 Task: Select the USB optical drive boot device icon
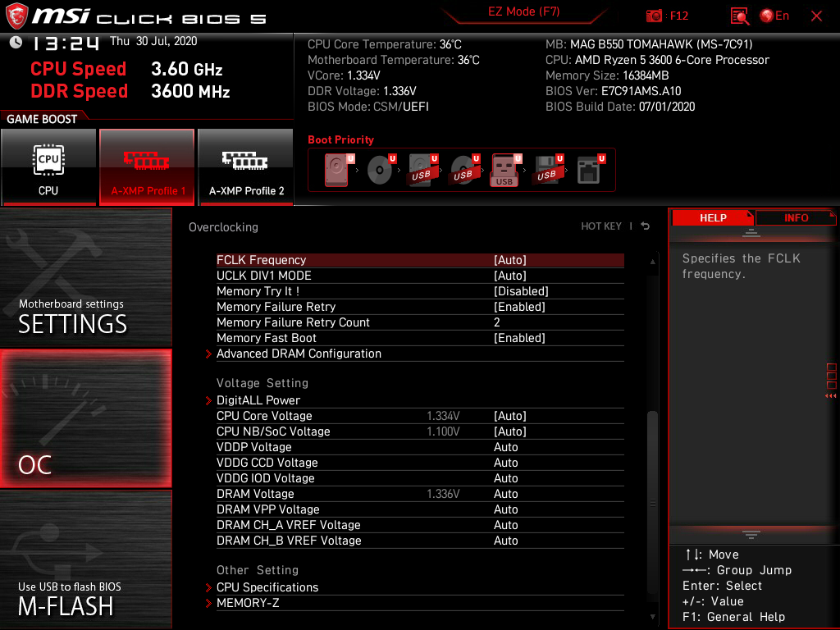click(464, 170)
